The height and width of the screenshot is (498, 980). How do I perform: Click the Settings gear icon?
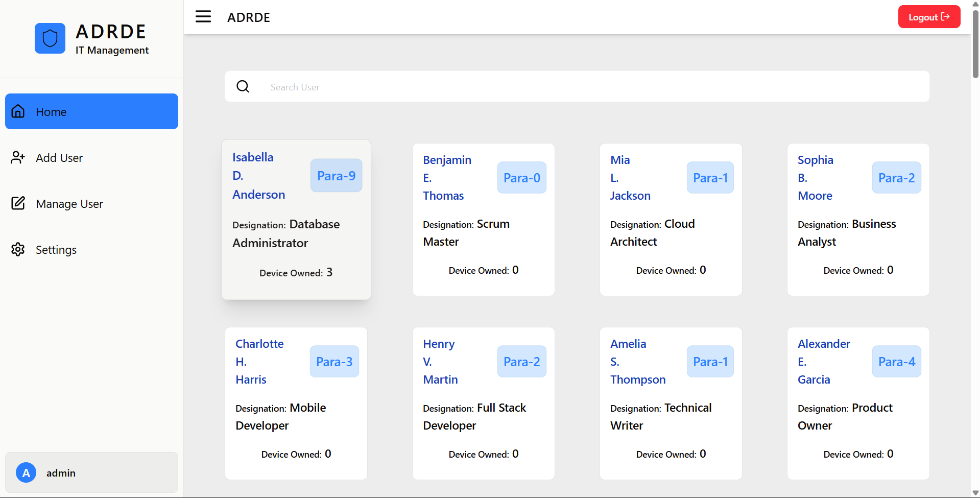coord(18,249)
